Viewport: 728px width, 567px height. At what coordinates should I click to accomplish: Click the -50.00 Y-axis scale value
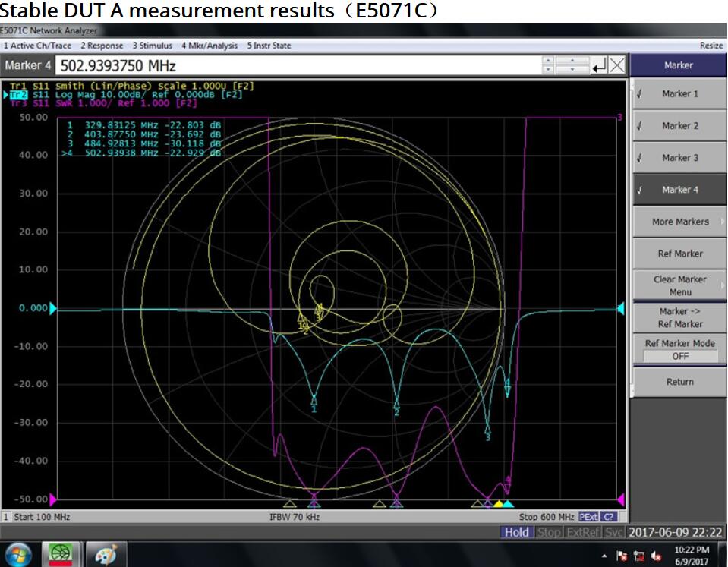pos(31,499)
